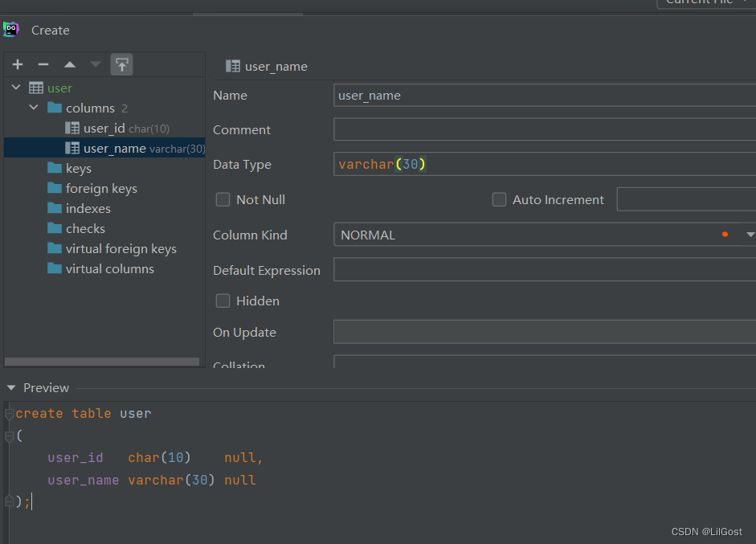Tick the Hidden checkbox

pos(223,301)
